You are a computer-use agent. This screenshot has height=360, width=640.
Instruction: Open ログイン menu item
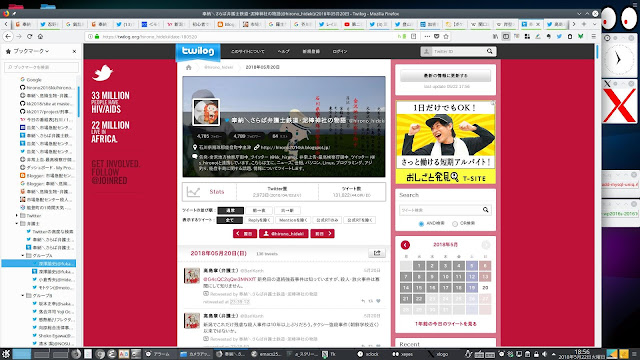click(x=340, y=51)
